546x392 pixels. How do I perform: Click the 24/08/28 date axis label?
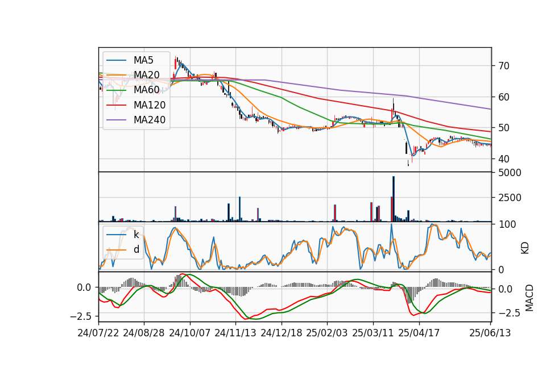tap(144, 333)
